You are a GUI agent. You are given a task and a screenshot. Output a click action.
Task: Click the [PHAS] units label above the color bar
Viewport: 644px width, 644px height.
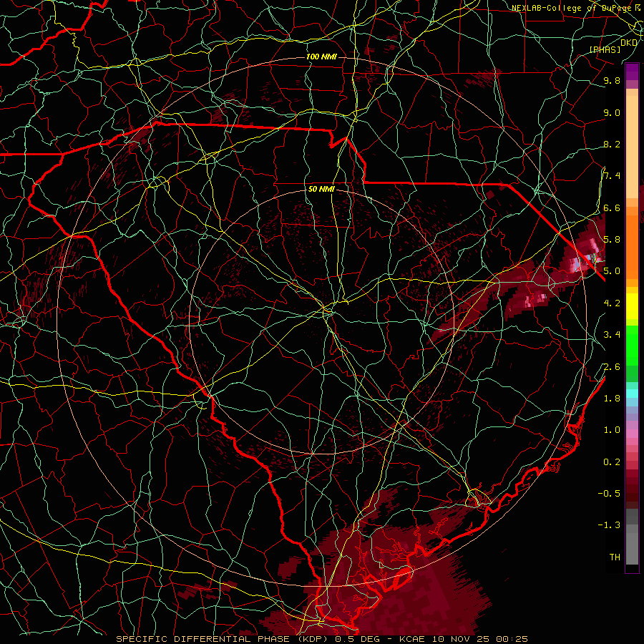tap(605, 50)
